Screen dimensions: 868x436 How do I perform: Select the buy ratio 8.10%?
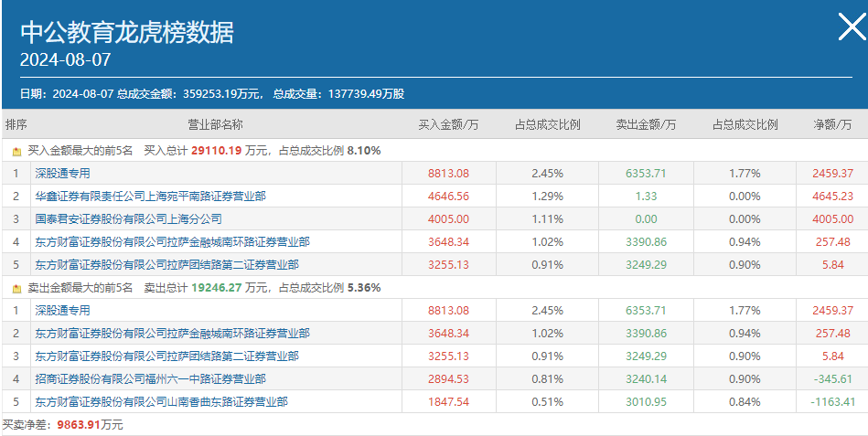[364, 151]
